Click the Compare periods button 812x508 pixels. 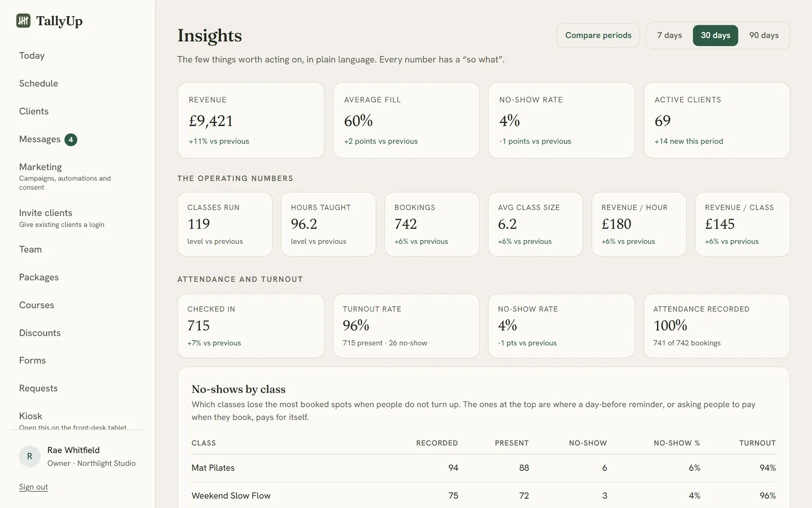598,36
